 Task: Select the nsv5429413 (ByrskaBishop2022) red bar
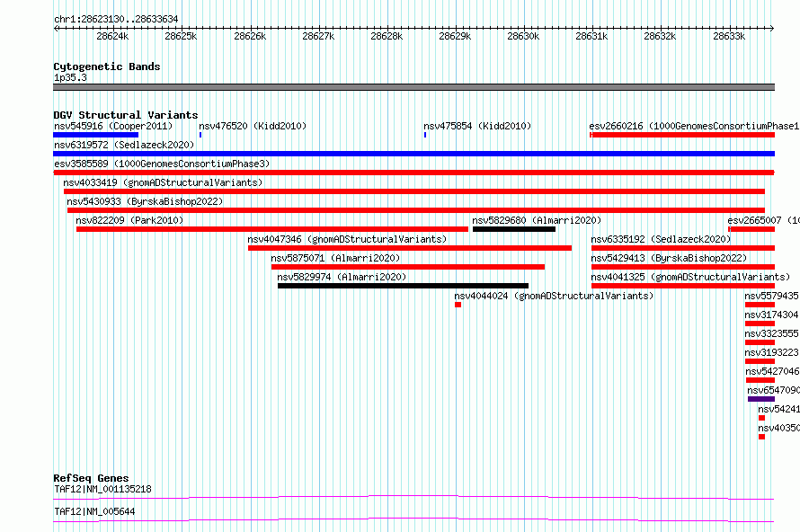point(683,267)
